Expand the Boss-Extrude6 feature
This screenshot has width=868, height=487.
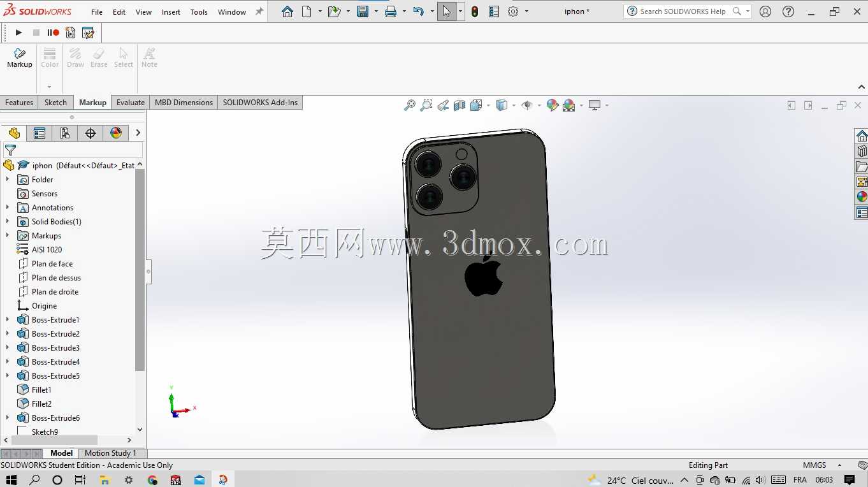click(8, 418)
